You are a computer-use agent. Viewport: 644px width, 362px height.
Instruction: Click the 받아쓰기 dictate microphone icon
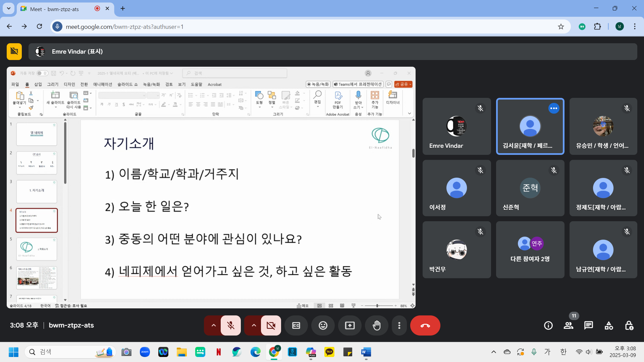[x=358, y=100]
